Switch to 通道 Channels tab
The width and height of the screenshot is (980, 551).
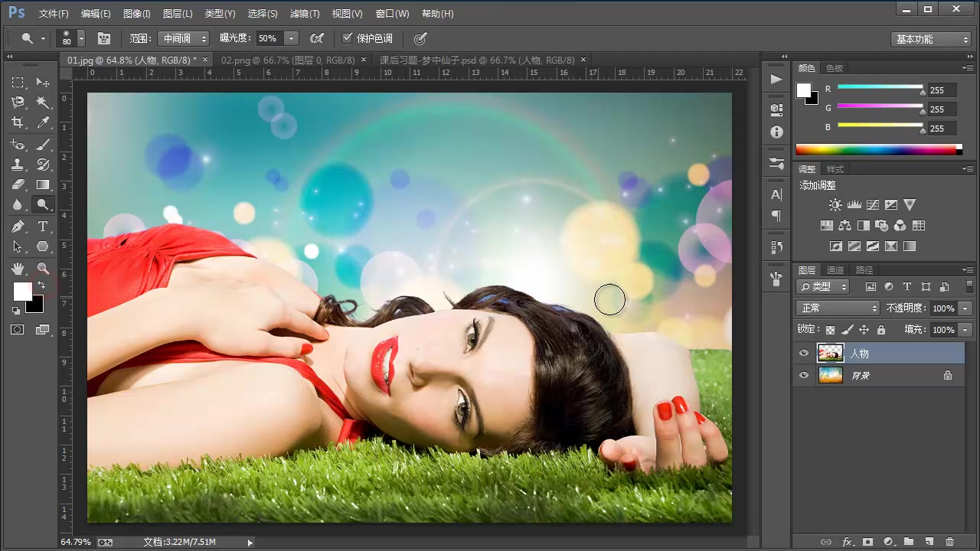click(x=835, y=269)
